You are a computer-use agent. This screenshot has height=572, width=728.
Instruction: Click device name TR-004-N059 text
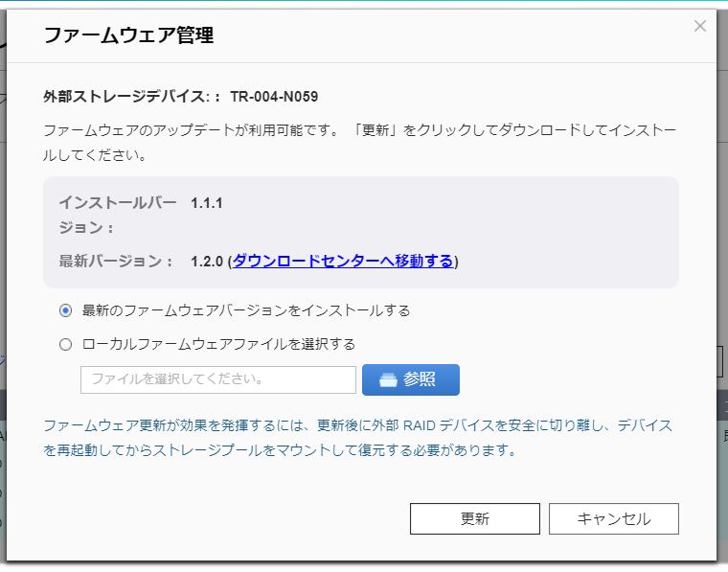click(x=274, y=97)
